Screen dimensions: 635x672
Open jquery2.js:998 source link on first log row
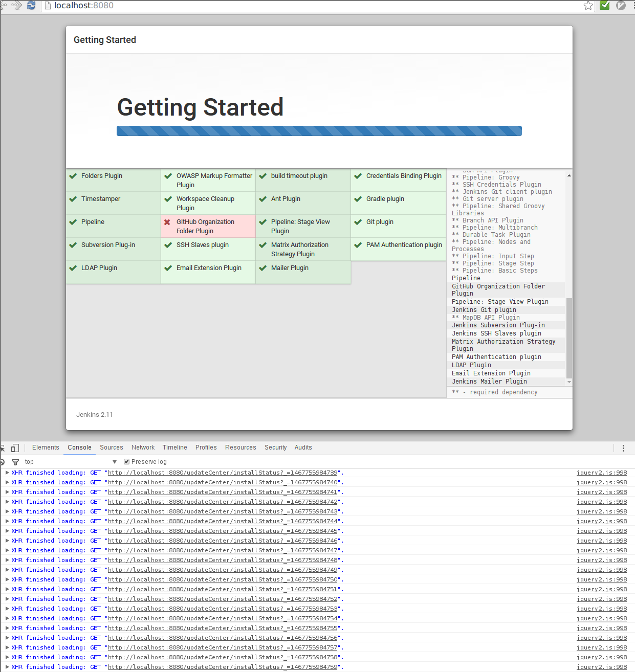pos(601,473)
